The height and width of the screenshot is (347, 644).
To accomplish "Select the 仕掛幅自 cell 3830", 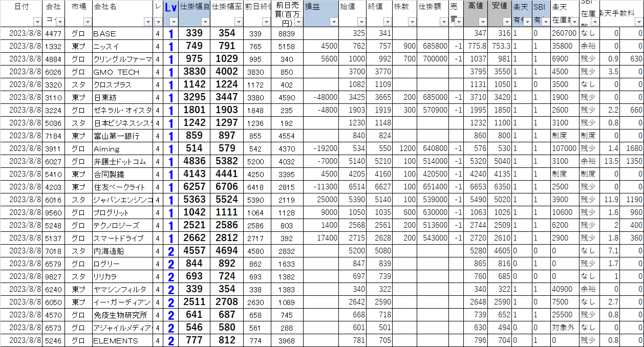I will [195, 72].
